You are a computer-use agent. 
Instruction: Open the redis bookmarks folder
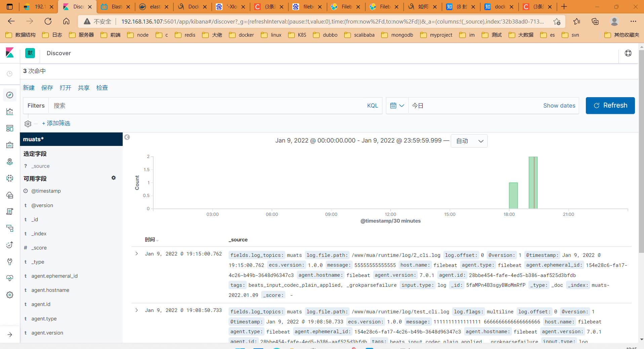click(185, 35)
